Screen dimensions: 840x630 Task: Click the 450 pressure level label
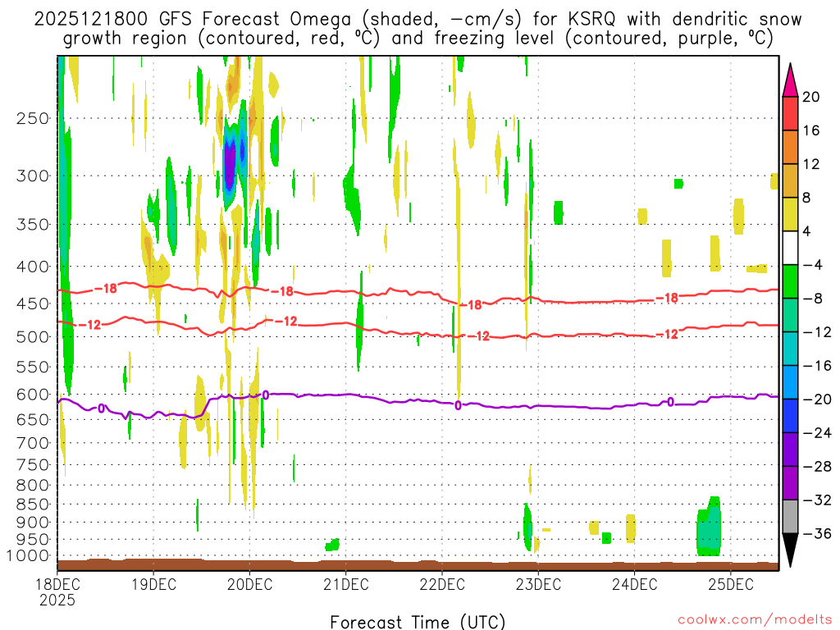[33, 304]
